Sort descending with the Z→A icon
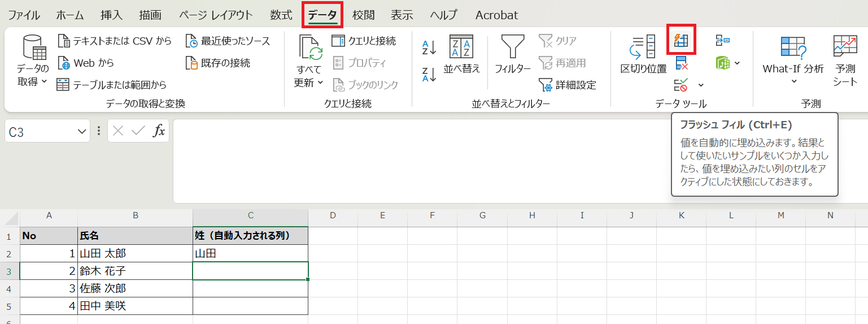 [429, 74]
